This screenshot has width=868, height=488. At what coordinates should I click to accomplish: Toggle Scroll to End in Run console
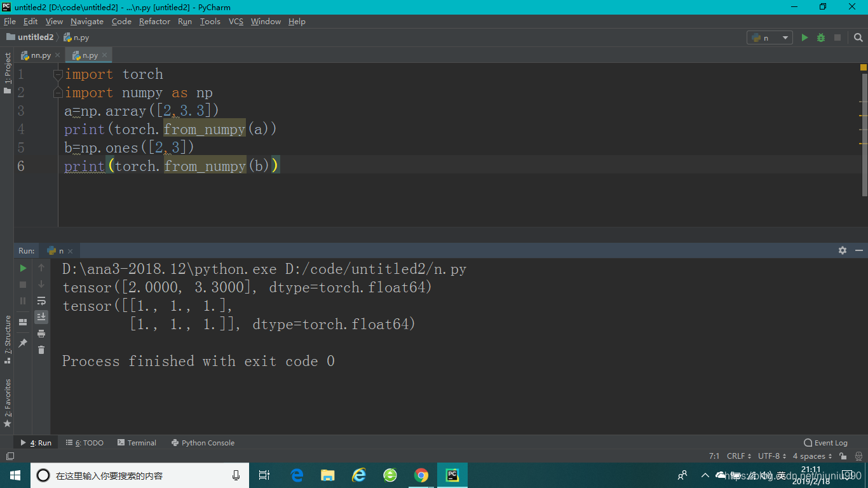click(41, 316)
